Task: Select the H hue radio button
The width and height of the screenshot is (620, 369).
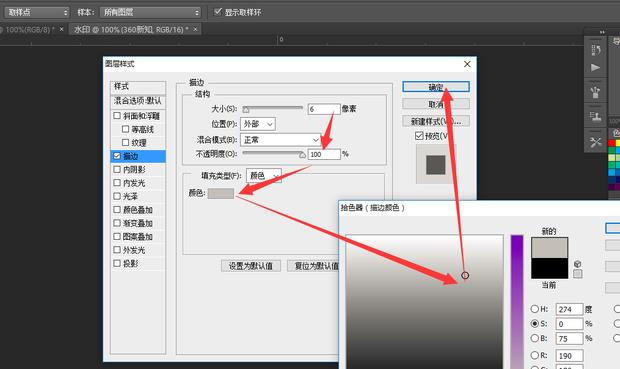Action: (x=535, y=309)
